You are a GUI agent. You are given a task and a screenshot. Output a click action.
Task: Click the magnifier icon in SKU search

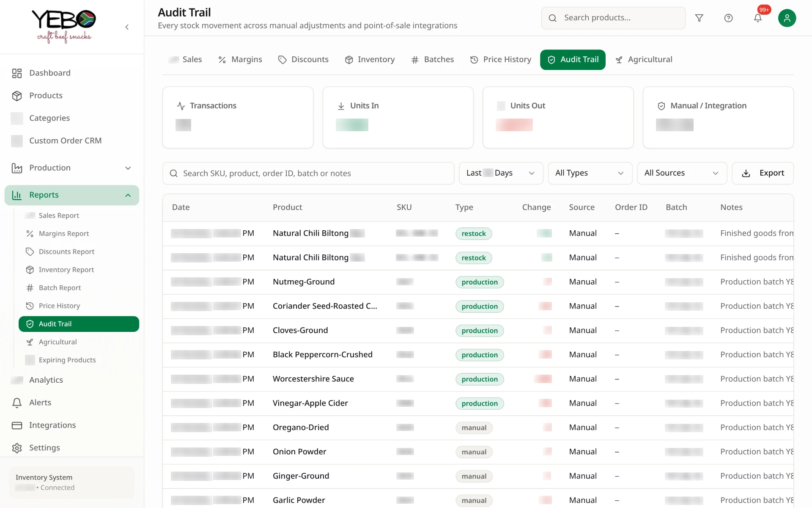(173, 173)
